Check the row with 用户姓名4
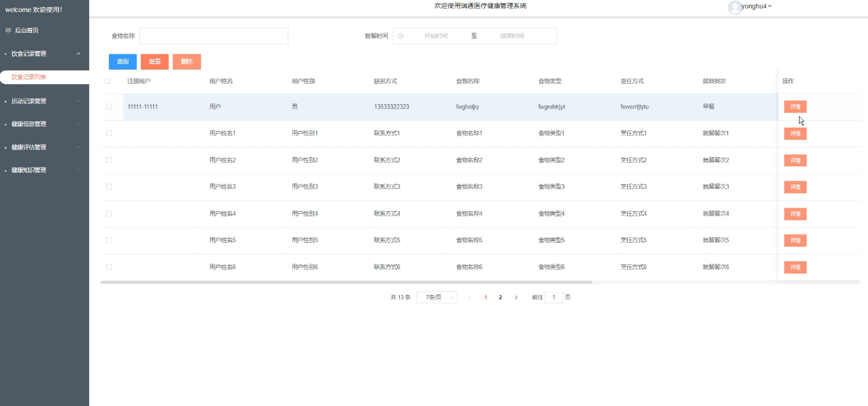 pyautogui.click(x=109, y=213)
